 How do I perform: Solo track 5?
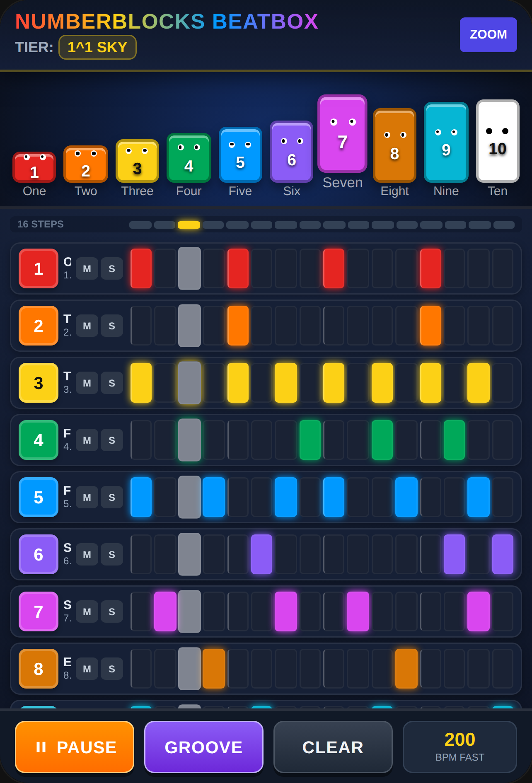112,497
